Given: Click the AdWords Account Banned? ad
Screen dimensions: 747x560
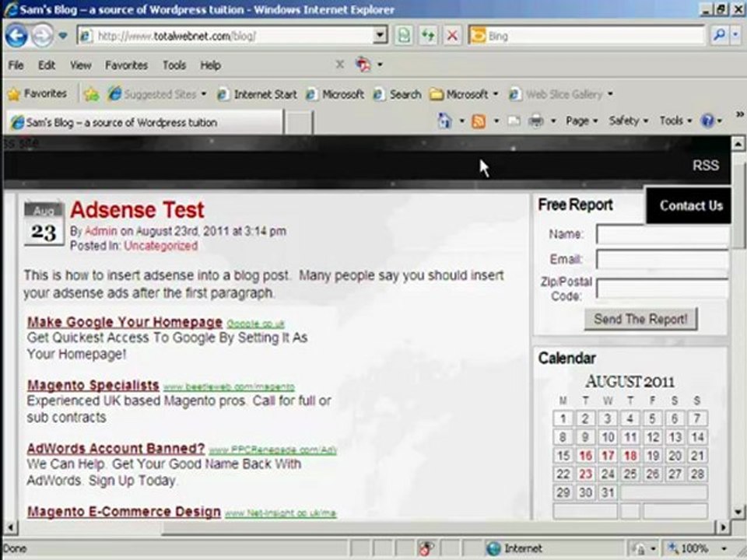Looking at the screenshot, I should point(116,449).
